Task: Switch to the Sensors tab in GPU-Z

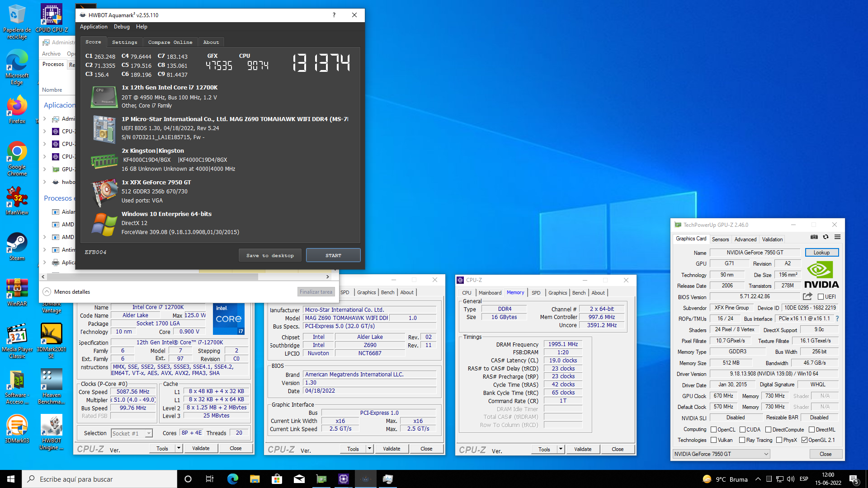Action: point(720,239)
